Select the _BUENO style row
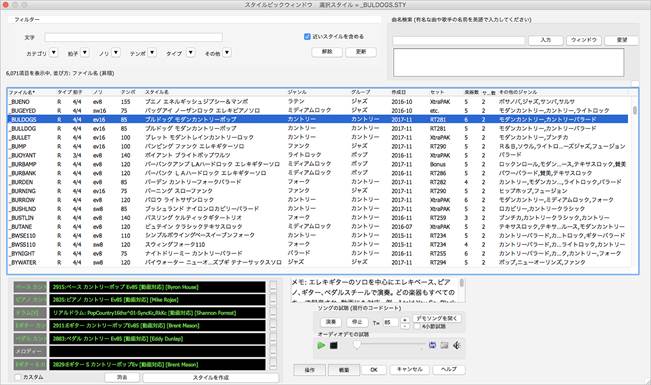The width and height of the screenshot is (651, 385). click(318, 101)
